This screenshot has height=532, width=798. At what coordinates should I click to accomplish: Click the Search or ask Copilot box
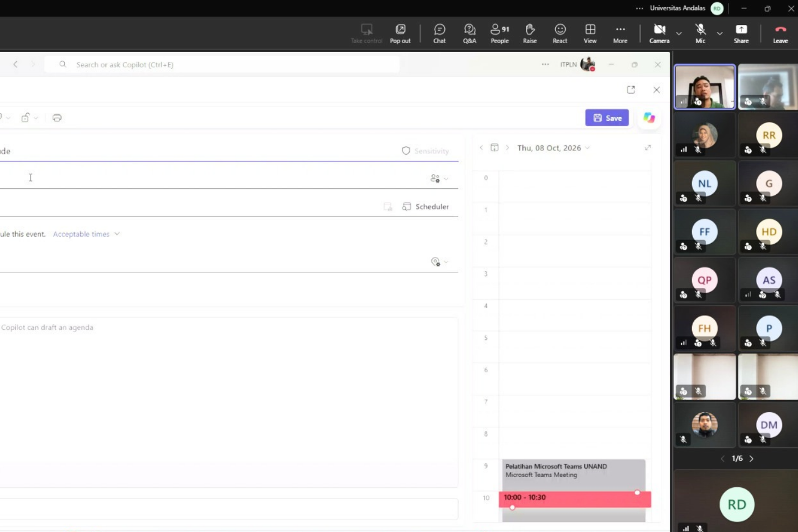tap(222, 64)
